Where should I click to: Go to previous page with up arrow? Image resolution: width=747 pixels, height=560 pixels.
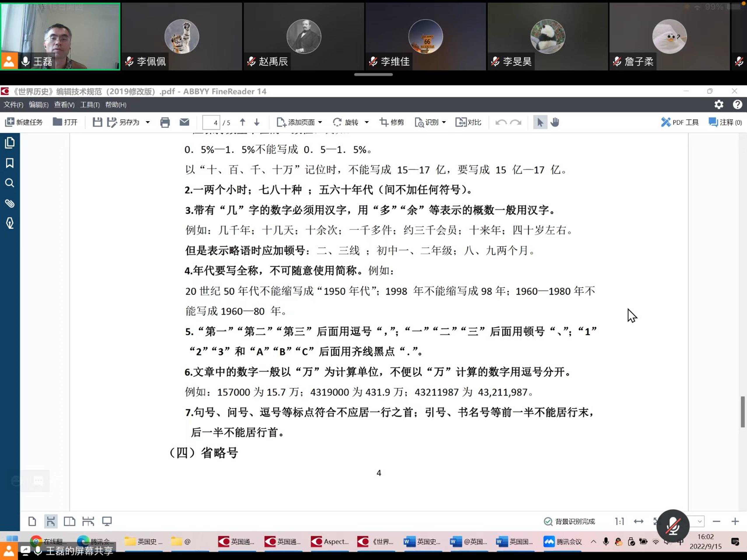pos(243,122)
